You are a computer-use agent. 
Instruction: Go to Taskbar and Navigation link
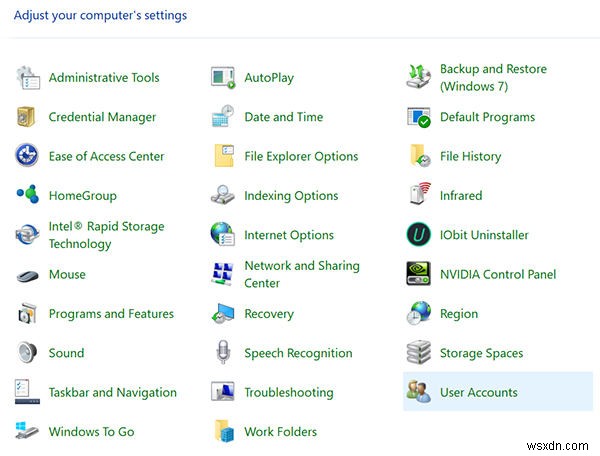(x=113, y=393)
